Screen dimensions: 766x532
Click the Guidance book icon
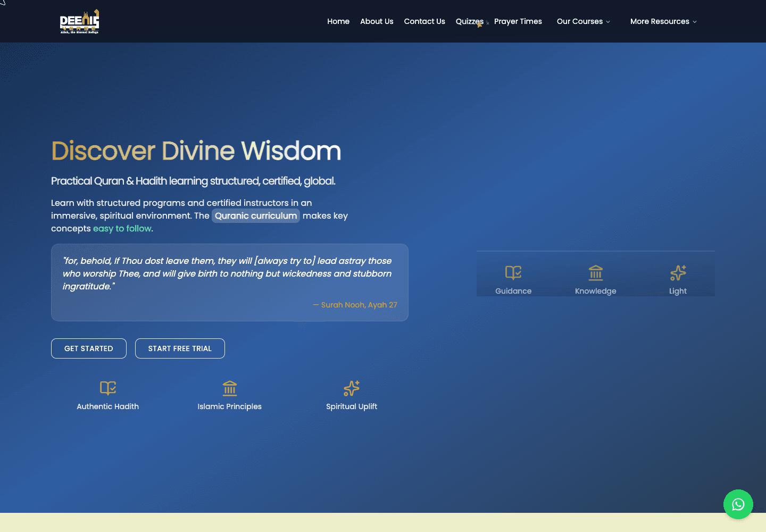pyautogui.click(x=513, y=273)
